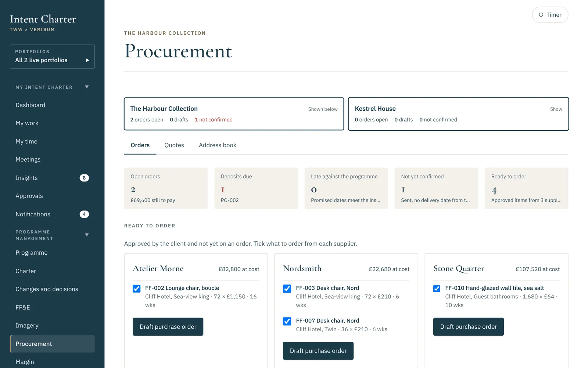The image size is (588, 368).
Task: Open Notifications page
Action: (52, 215)
